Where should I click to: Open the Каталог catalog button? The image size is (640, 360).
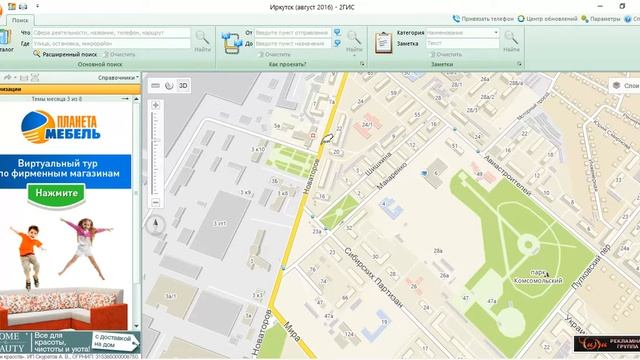pyautogui.click(x=5, y=41)
